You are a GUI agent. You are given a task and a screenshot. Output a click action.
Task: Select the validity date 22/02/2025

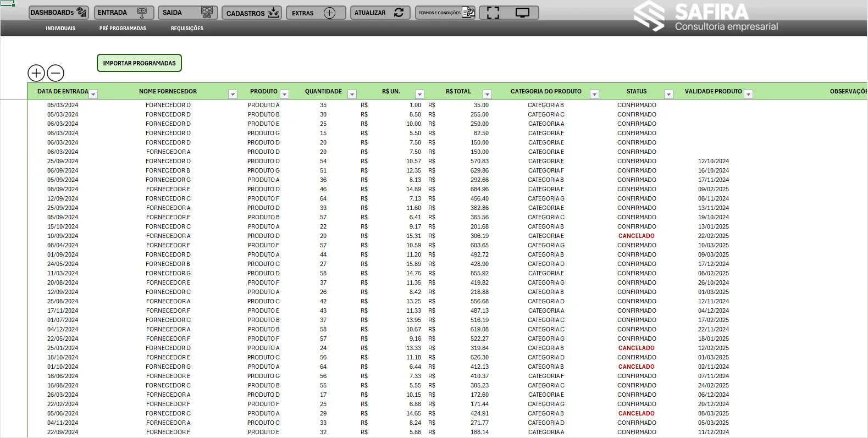click(x=714, y=236)
